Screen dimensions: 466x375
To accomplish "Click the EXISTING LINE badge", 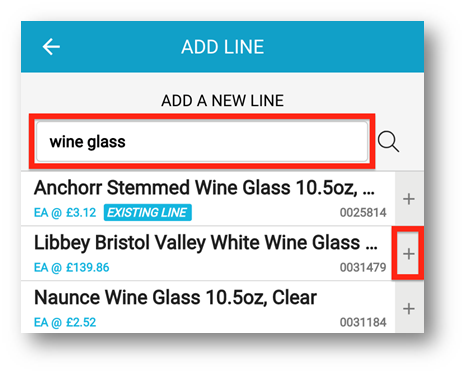I will (x=147, y=212).
